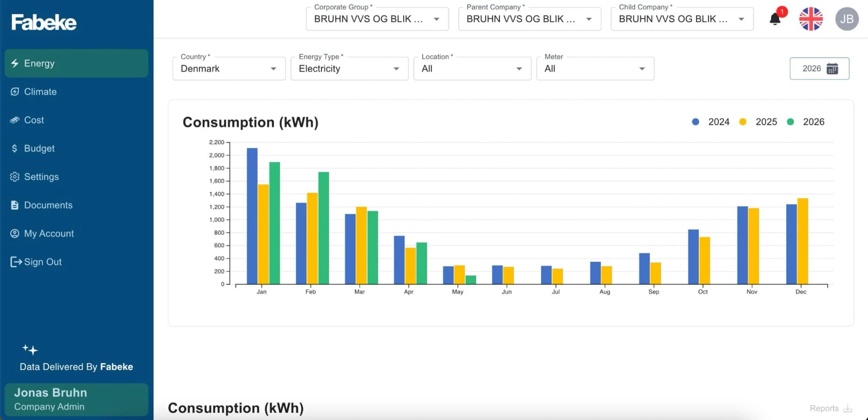Click the calendar icon beside 2026
The image size is (868, 420).
832,69
